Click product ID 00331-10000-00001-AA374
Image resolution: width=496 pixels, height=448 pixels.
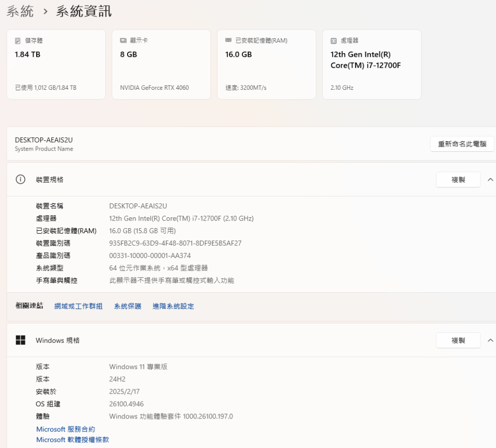point(150,255)
